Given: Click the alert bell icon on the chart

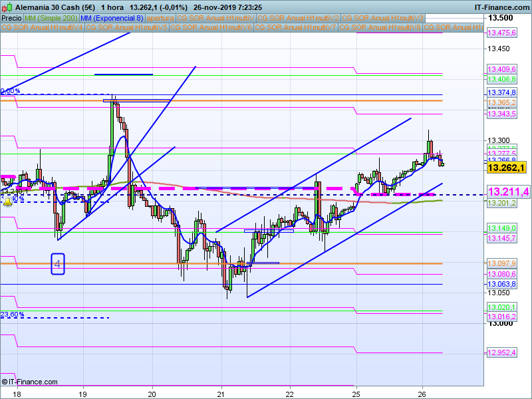Looking at the screenshot, I should pyautogui.click(x=7, y=202).
